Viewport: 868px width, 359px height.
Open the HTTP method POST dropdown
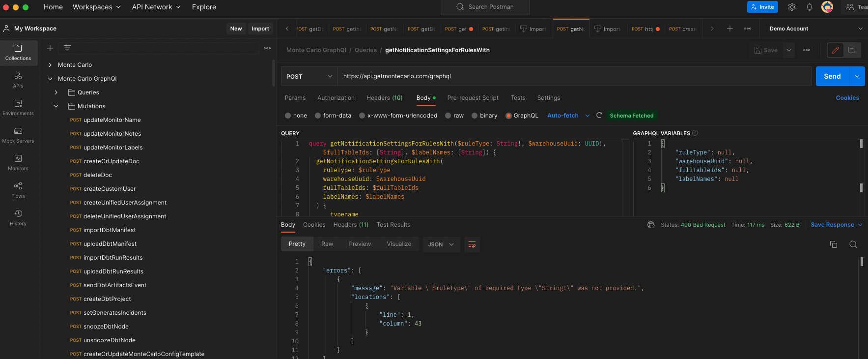pos(309,76)
